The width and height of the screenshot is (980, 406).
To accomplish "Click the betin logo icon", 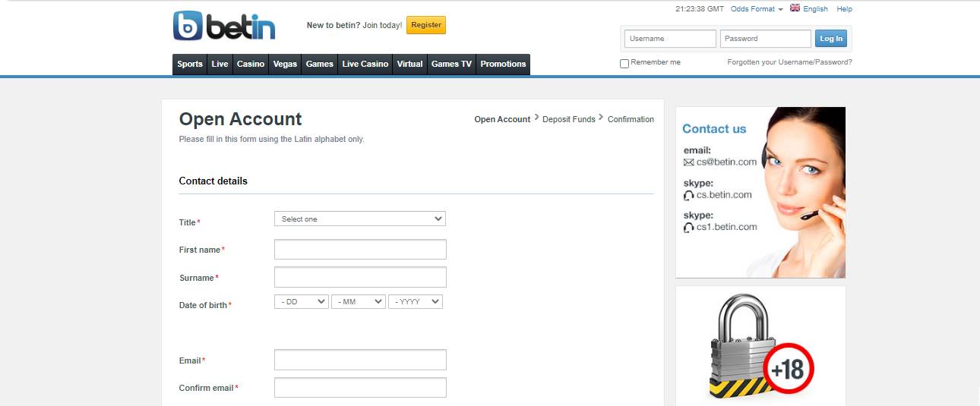I will tap(188, 26).
